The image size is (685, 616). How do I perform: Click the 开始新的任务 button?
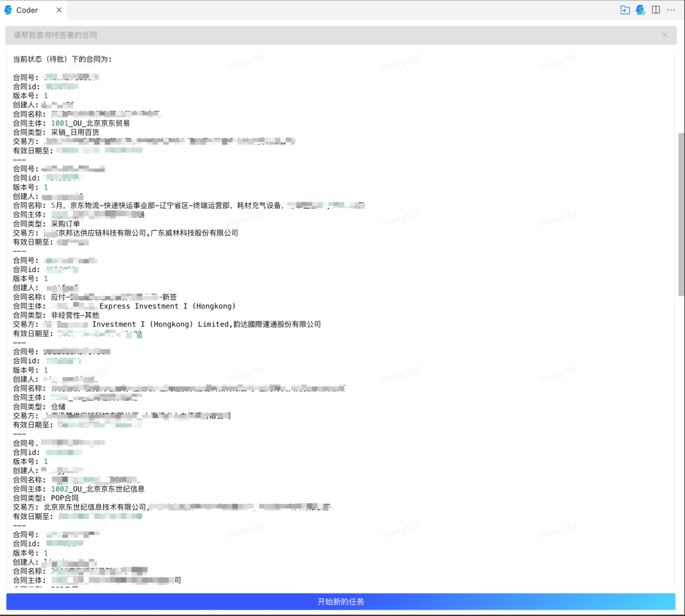click(341, 601)
